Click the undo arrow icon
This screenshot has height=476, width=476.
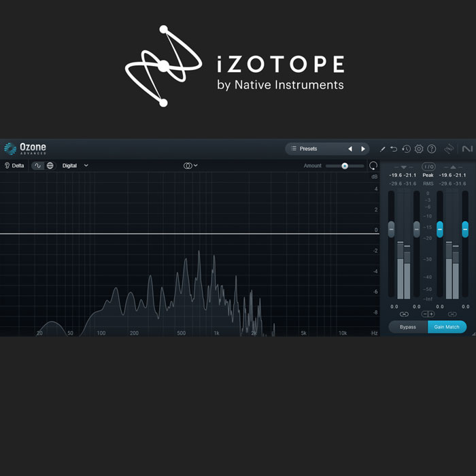pos(394,149)
